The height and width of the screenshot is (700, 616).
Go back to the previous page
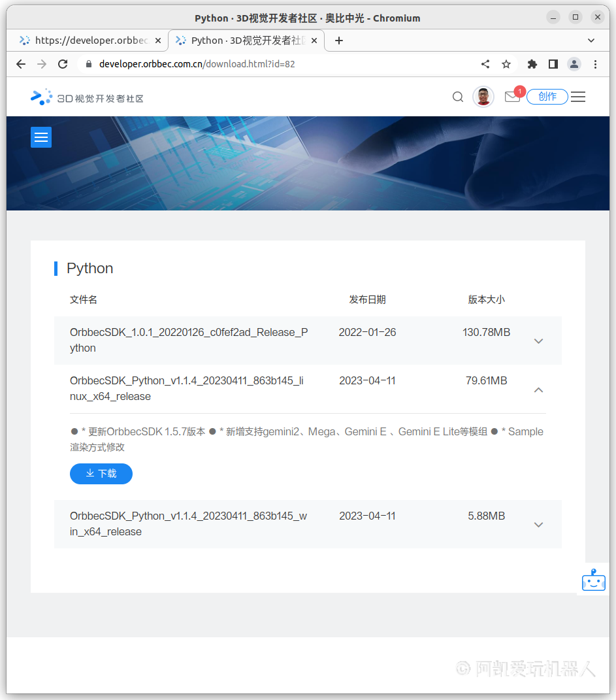click(x=21, y=64)
